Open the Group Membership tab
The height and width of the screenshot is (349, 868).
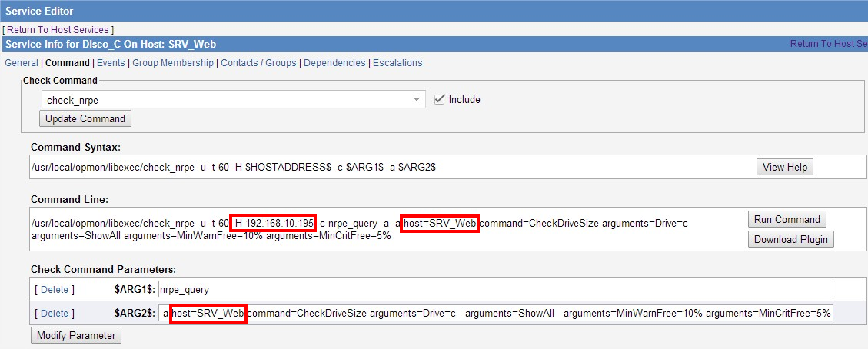(173, 63)
